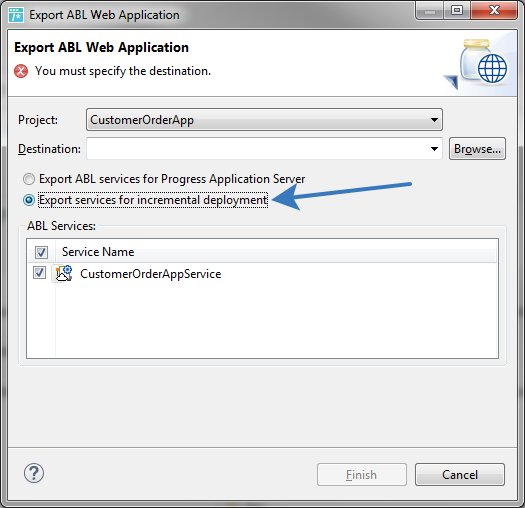The width and height of the screenshot is (525, 508).
Task: Click the CustomerOrderAppService service icon
Action: (64, 274)
